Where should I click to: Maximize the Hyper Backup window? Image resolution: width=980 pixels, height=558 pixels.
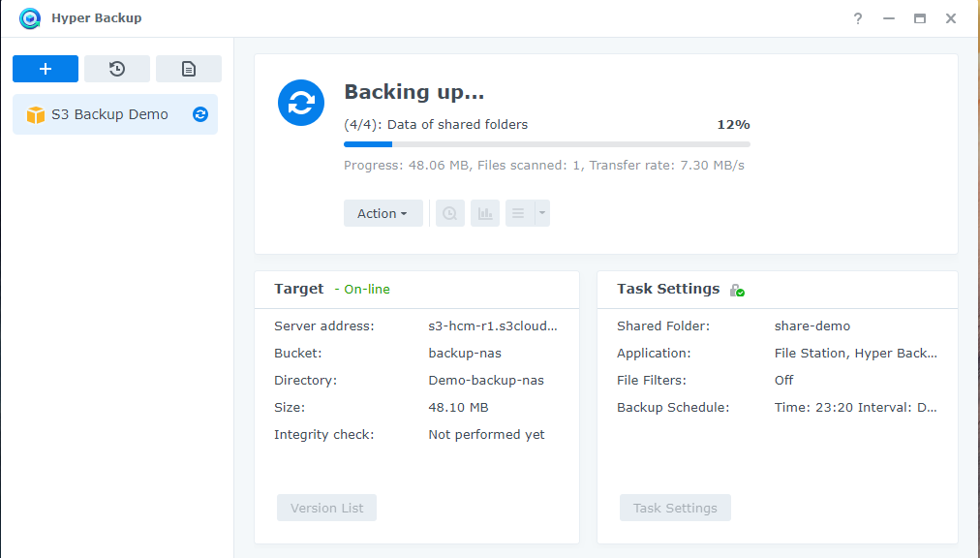[920, 18]
